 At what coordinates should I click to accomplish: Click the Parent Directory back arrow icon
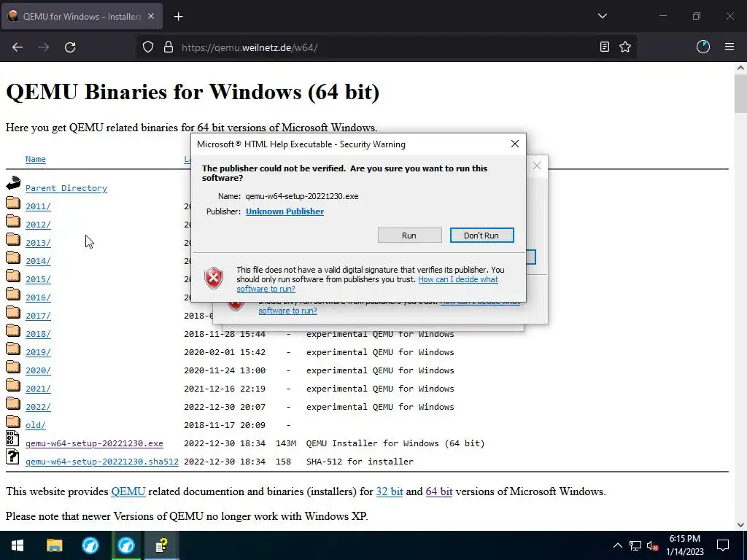13,183
